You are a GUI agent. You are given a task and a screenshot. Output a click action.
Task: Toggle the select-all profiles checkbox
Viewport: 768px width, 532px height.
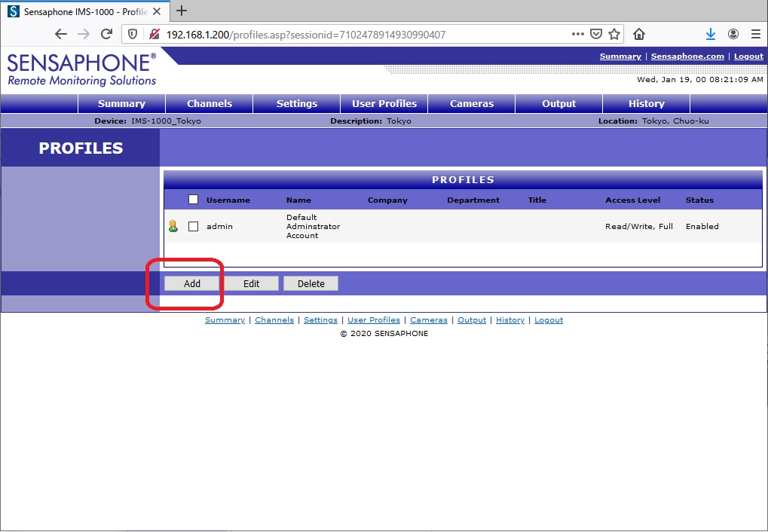point(194,200)
